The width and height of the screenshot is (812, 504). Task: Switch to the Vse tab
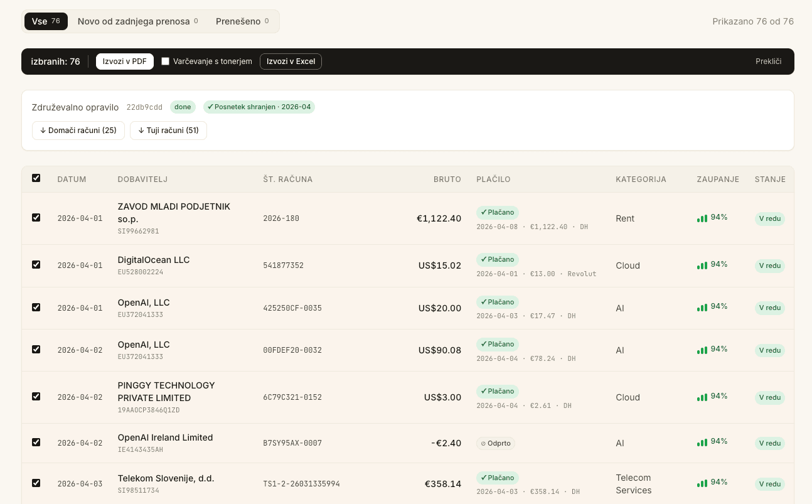46,21
